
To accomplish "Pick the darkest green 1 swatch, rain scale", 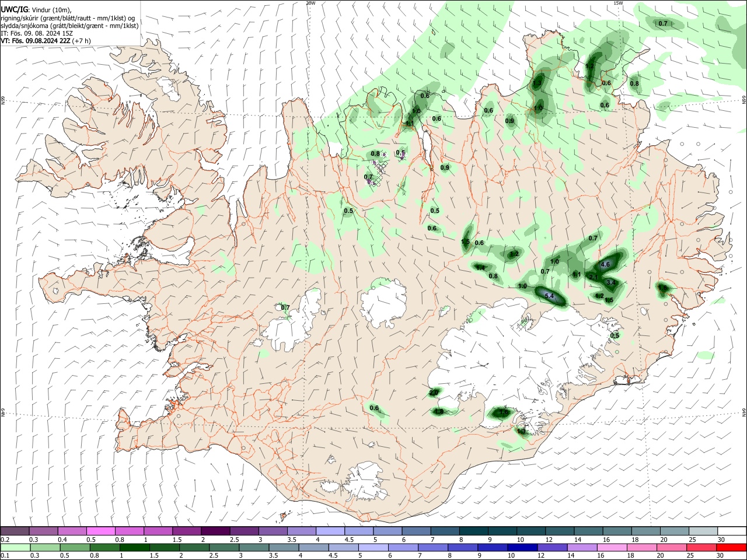I will click(135, 547).
